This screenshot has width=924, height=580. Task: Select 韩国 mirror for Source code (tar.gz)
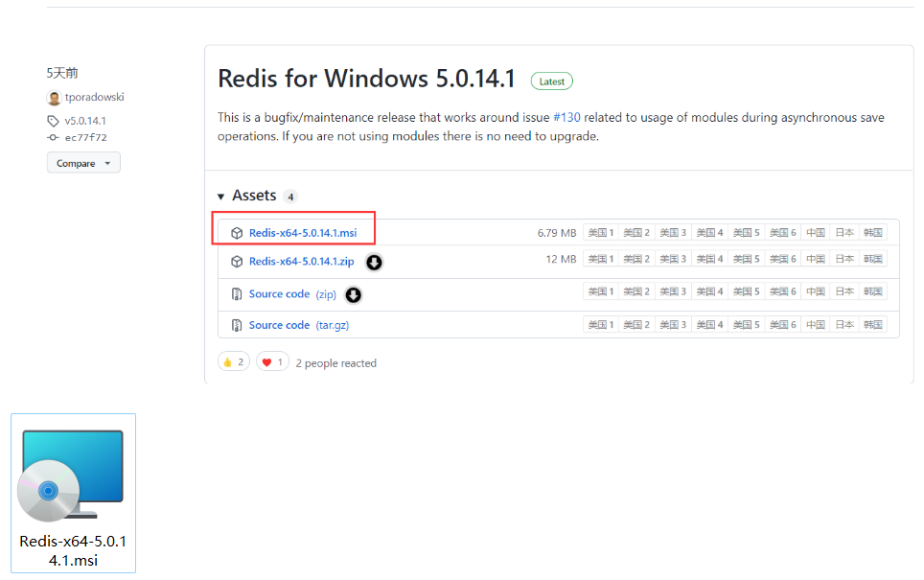pyautogui.click(x=872, y=325)
